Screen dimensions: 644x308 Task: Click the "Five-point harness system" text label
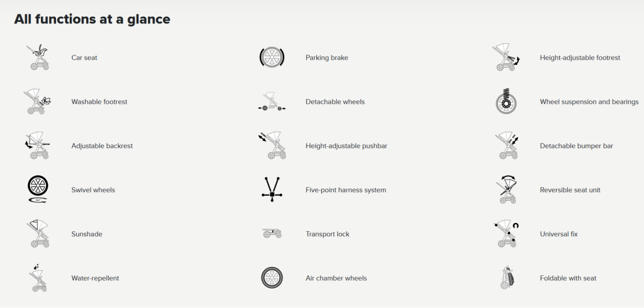(x=345, y=190)
